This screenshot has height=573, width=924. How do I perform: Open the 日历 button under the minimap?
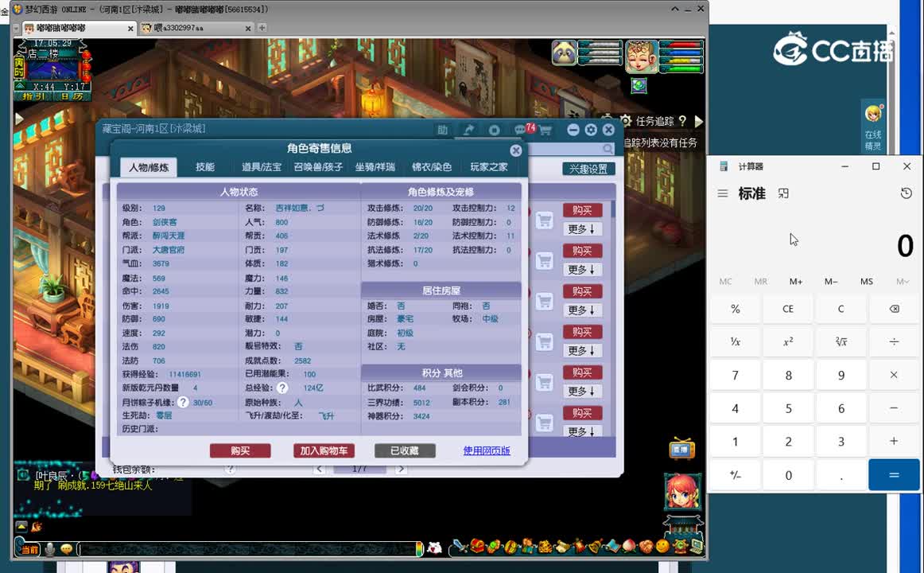[72, 96]
